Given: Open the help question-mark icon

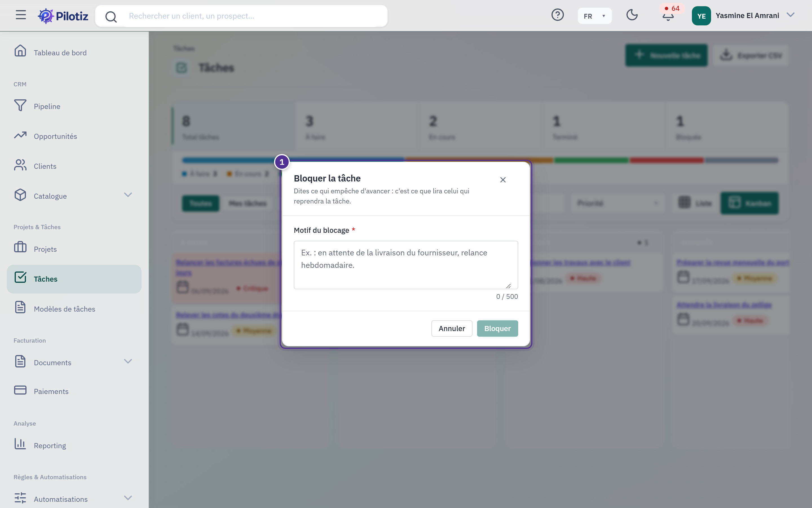Looking at the screenshot, I should click(557, 15).
